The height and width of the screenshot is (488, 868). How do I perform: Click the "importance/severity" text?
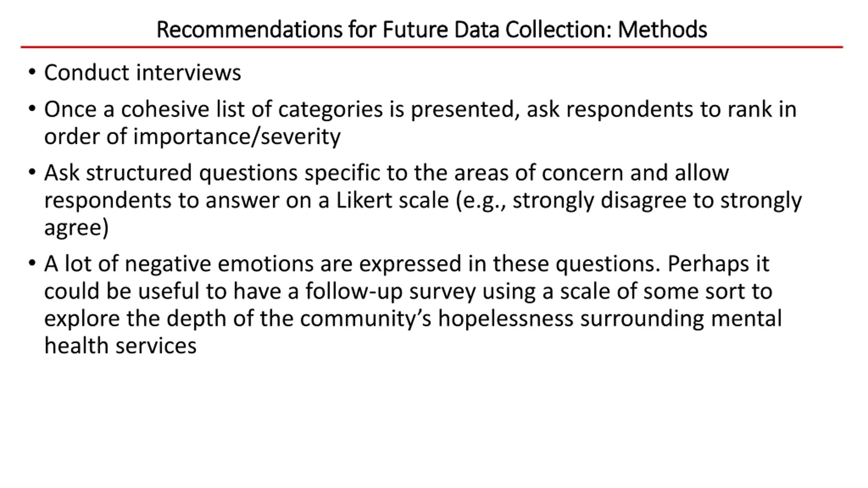(x=237, y=137)
